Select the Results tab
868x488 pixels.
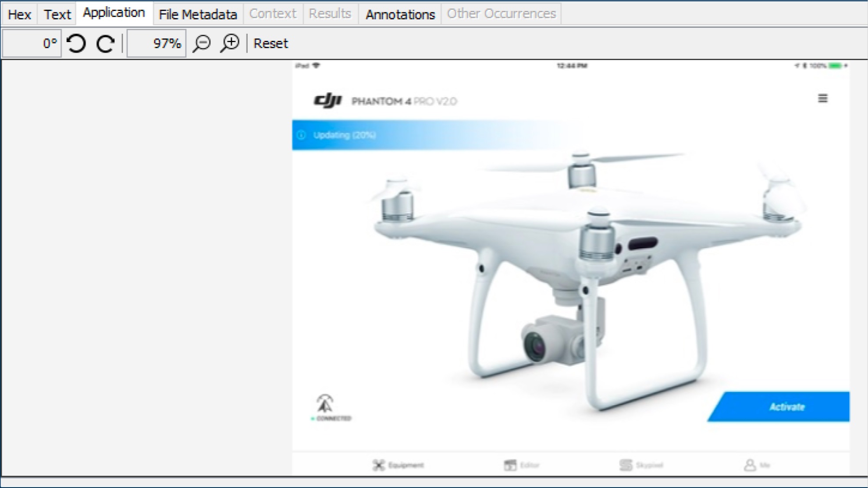coord(330,14)
